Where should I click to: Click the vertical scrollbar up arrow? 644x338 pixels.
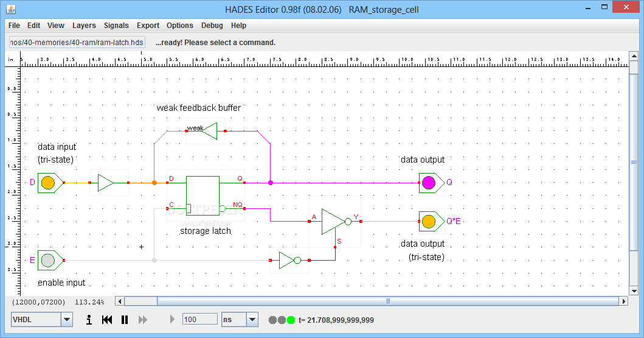click(634, 56)
